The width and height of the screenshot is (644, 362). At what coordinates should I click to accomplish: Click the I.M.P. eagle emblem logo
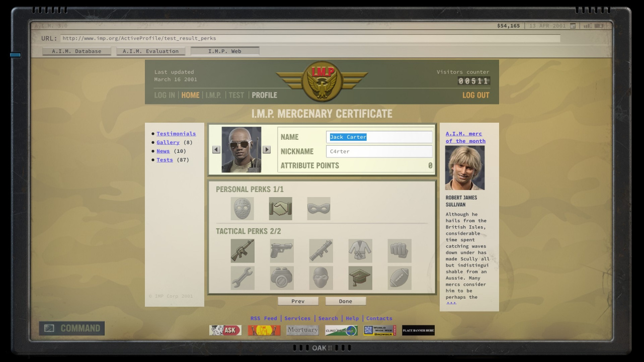322,80
